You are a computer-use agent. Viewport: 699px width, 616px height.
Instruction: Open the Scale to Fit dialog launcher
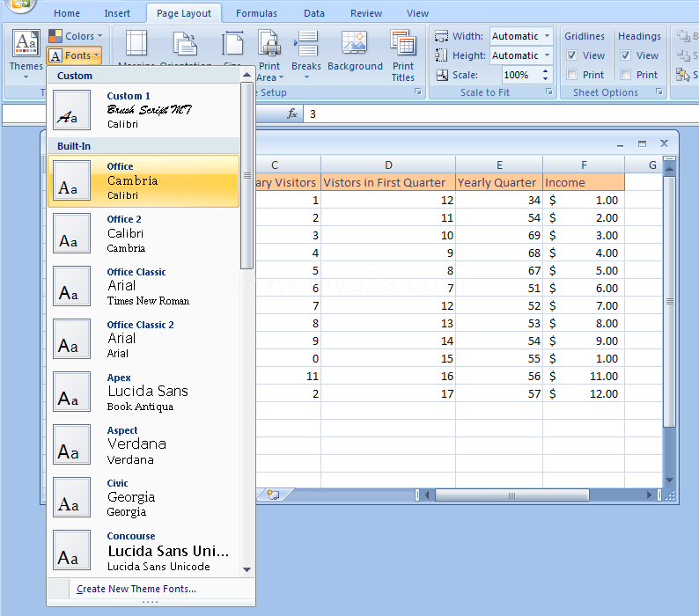tap(549, 92)
